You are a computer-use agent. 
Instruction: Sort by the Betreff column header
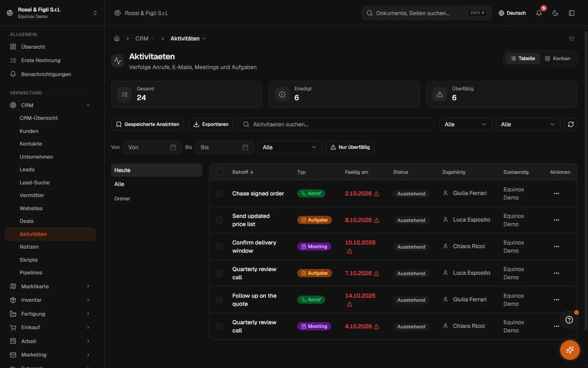(243, 172)
